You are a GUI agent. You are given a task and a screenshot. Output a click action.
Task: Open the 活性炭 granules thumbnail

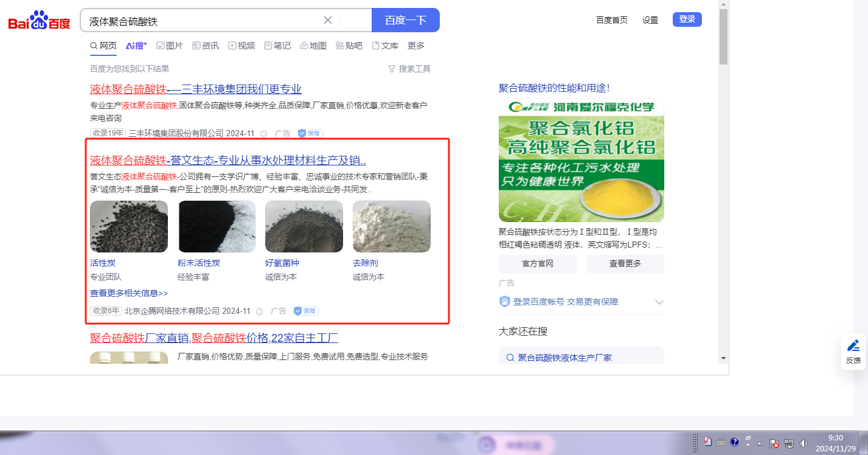tap(129, 226)
